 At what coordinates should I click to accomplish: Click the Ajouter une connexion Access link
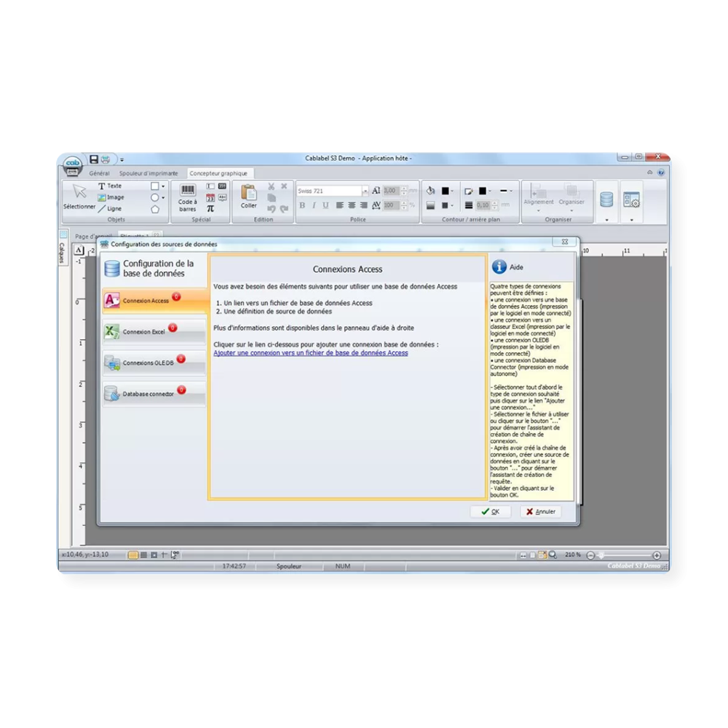(x=310, y=352)
